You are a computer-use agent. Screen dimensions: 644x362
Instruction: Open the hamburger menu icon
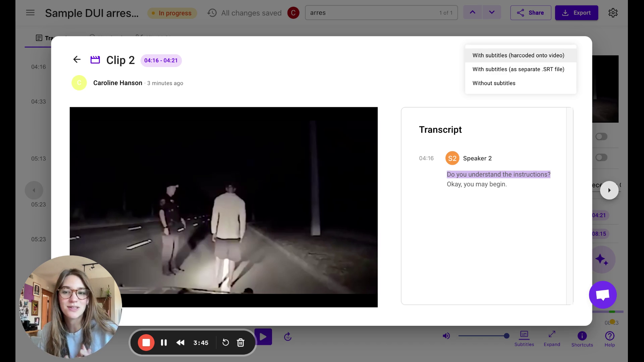tap(30, 13)
